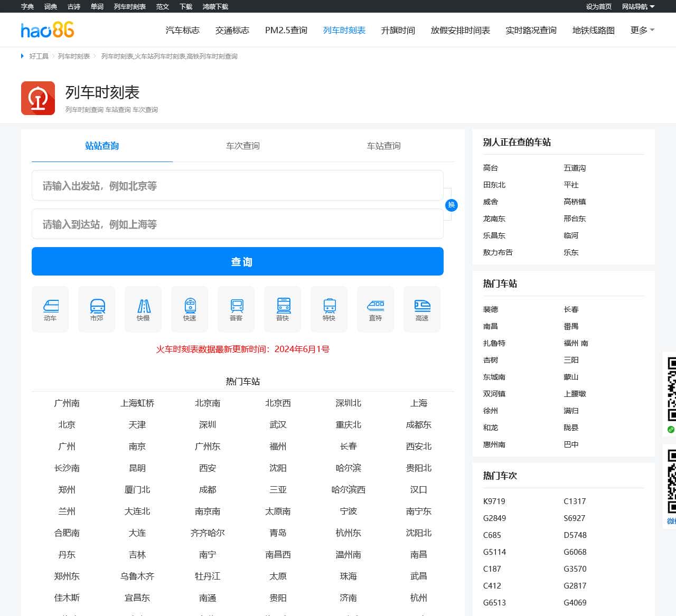Click the departure station input field
The image size is (676, 616).
click(237, 186)
